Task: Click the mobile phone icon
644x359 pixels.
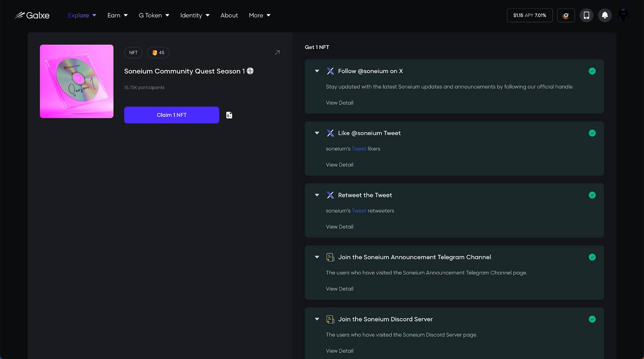Action: 586,15
